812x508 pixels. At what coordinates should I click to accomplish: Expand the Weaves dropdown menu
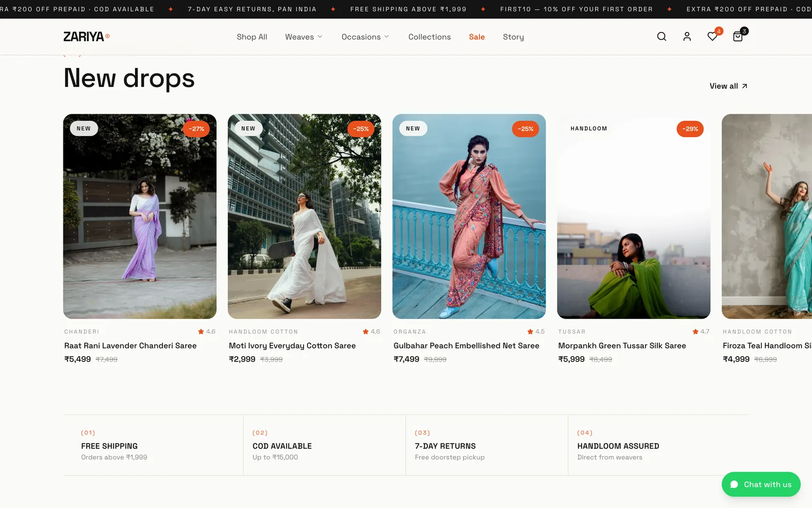point(303,37)
